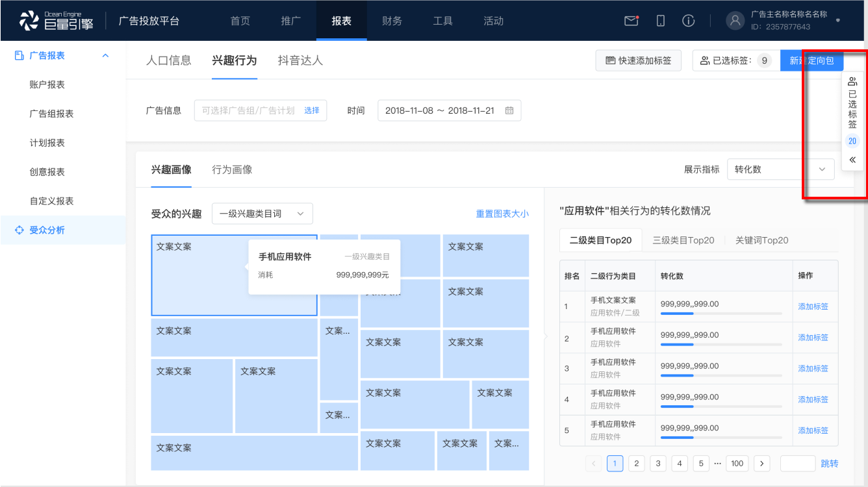
Task: Switch to 人口信息 tab
Action: pyautogui.click(x=169, y=60)
